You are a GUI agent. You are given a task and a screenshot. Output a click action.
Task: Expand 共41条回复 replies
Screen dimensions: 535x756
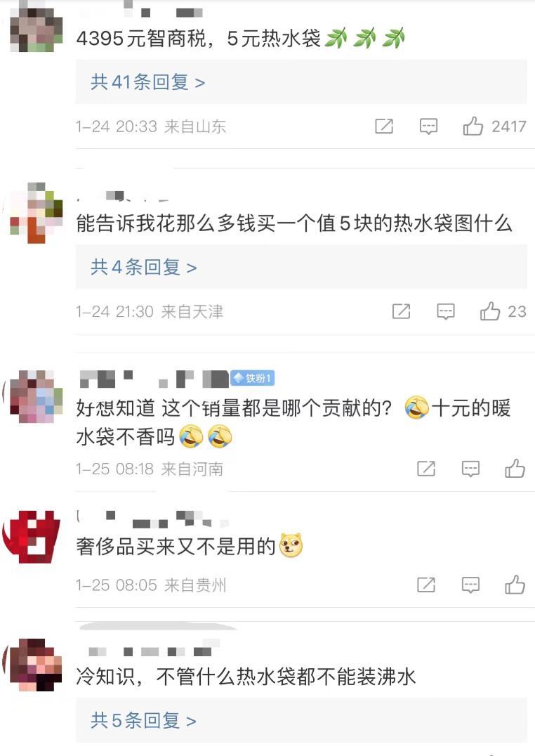(x=148, y=82)
